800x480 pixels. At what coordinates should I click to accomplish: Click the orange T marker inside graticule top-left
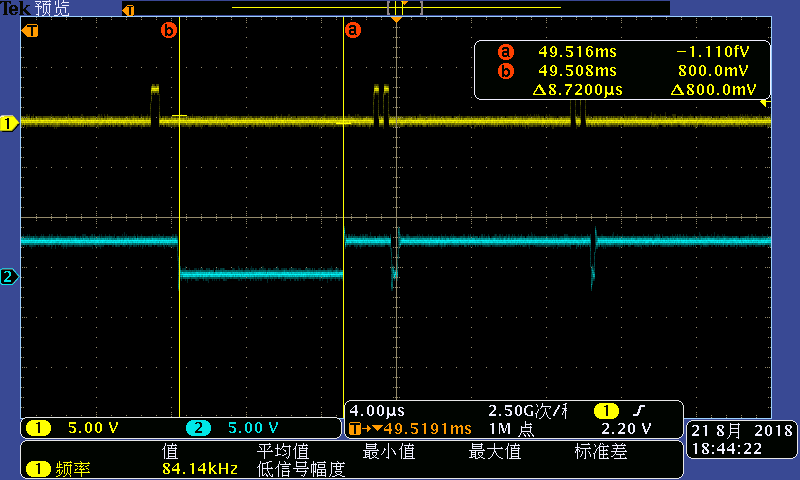pos(30,31)
